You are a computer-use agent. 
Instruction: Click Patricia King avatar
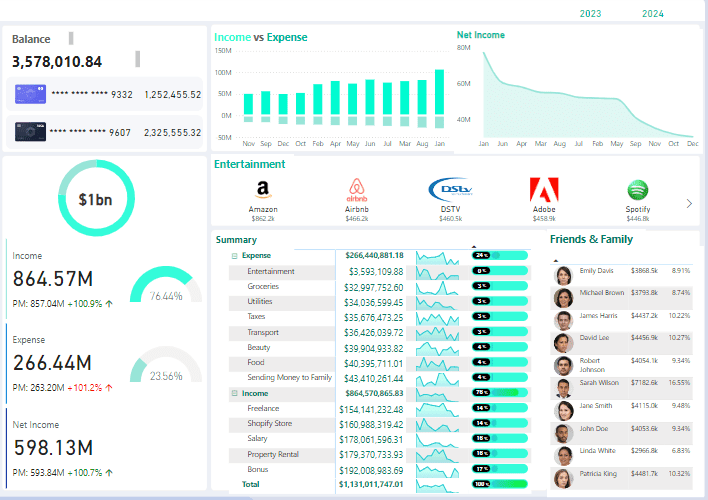pos(563,478)
